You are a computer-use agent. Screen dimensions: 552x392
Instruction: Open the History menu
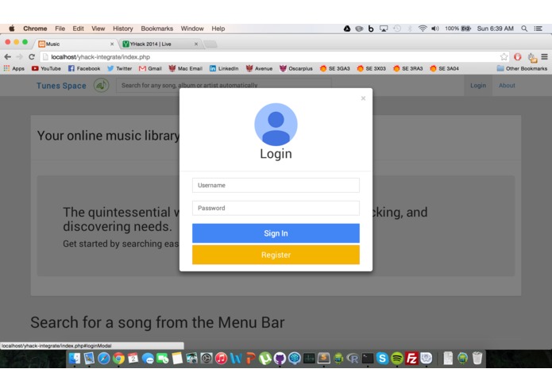(x=123, y=29)
